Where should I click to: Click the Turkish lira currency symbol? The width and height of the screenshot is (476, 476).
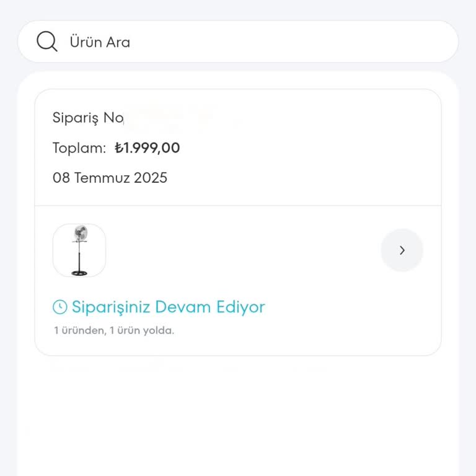pyautogui.click(x=119, y=148)
